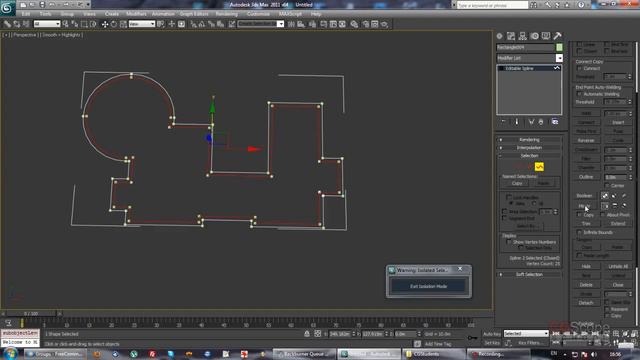This screenshot has width=640, height=360.
Task: Click the time slider 0/100 handle
Action: 31,313
